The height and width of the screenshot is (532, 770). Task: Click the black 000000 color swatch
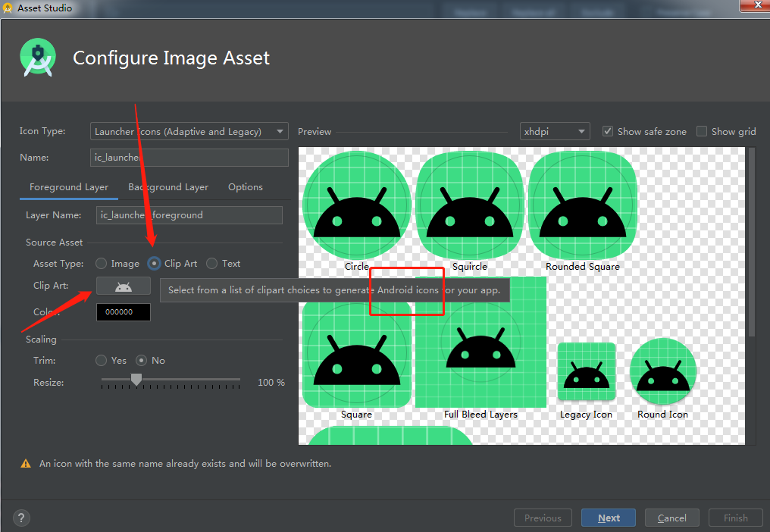click(x=124, y=312)
